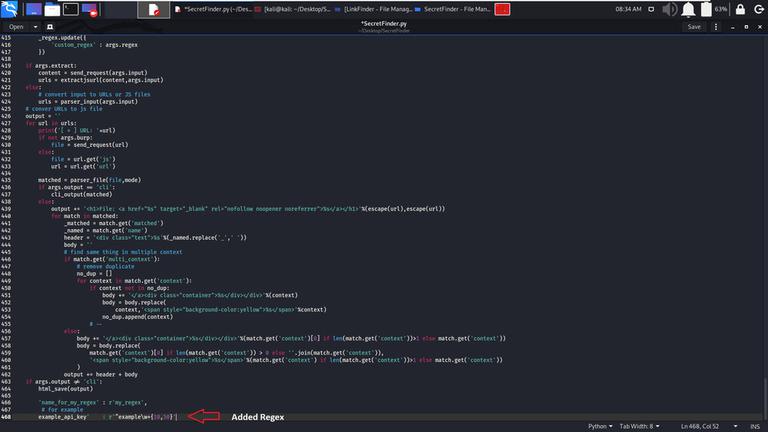Open the Tab Width: 8 dropdown
The height and width of the screenshot is (432, 768).
point(639,426)
